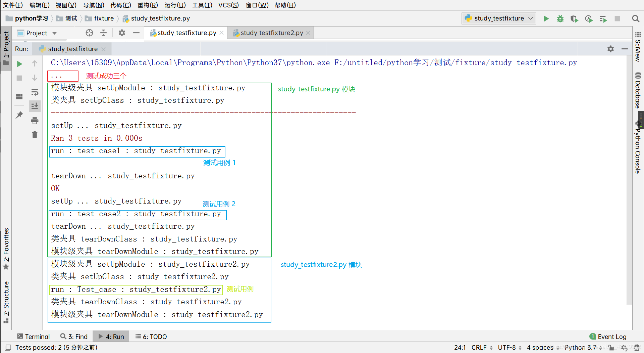Open the 3: Find tool window
The width and height of the screenshot is (644, 353).
pos(74,337)
